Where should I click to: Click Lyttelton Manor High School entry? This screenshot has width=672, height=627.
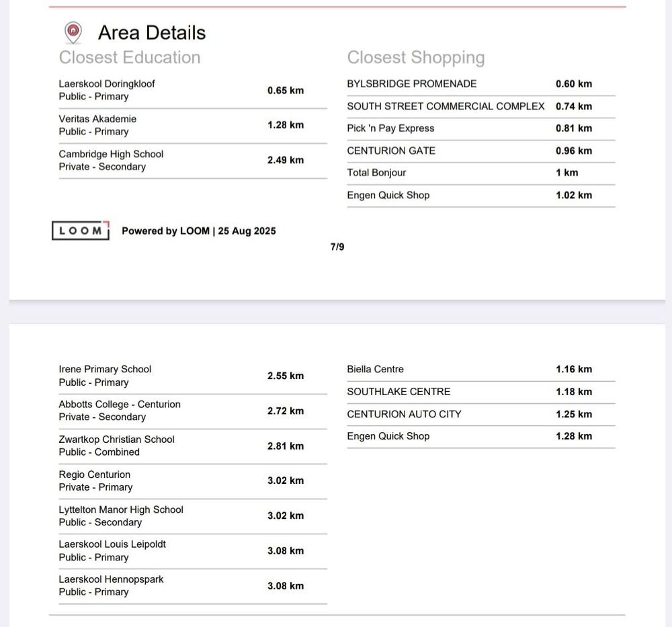coord(121,515)
